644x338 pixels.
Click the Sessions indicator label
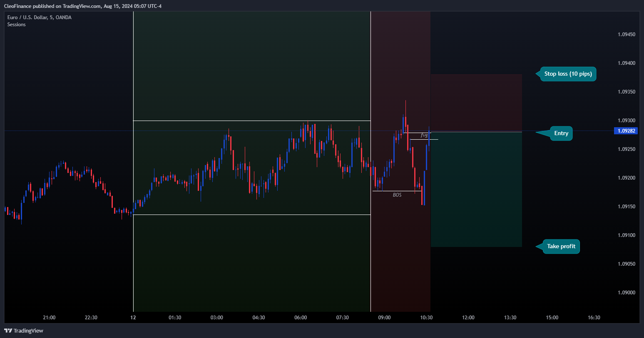[x=16, y=25]
